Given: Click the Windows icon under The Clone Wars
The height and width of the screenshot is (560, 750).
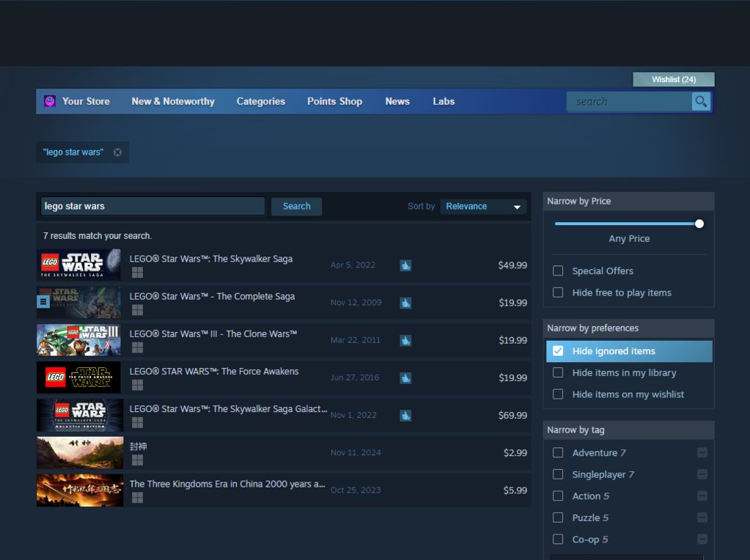Looking at the screenshot, I should pyautogui.click(x=137, y=347).
